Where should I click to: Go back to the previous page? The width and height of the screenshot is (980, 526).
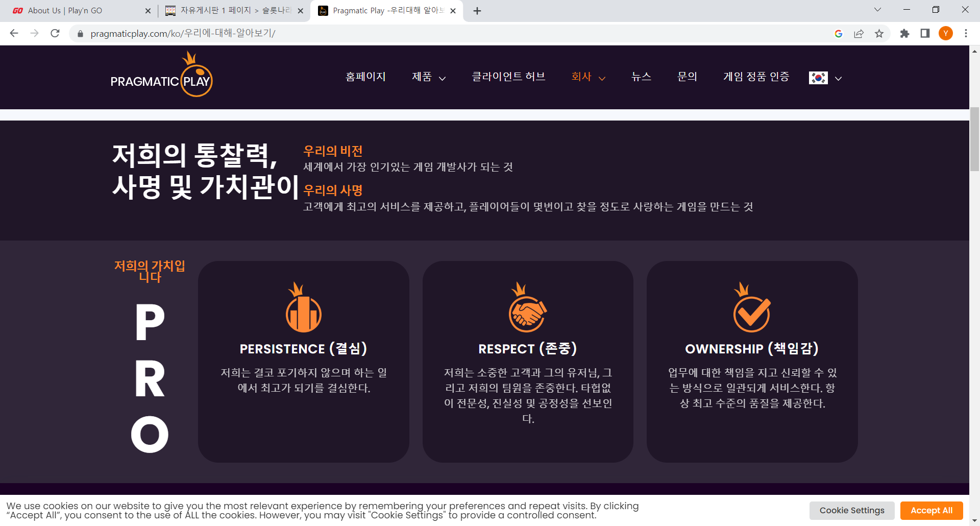[14, 33]
